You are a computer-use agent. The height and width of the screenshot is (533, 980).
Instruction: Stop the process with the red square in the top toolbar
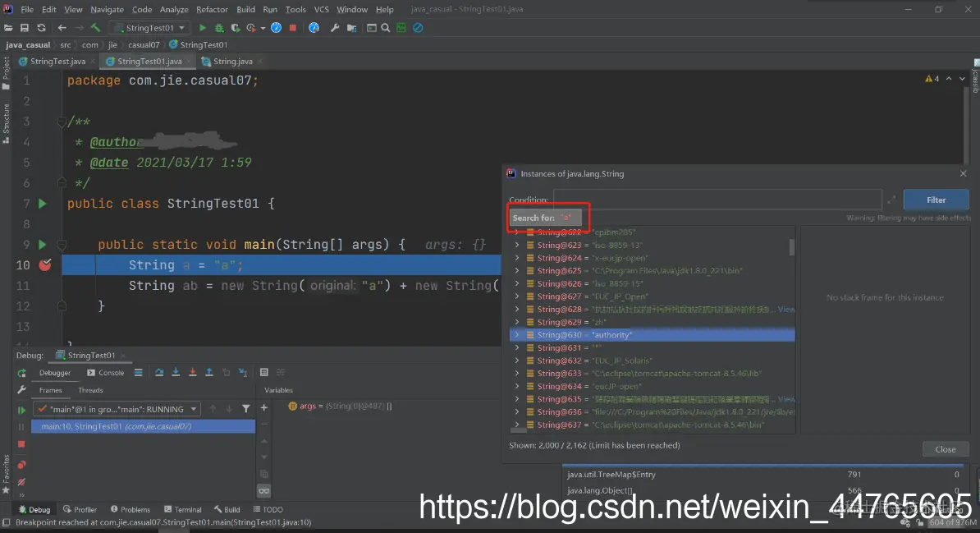pyautogui.click(x=292, y=28)
